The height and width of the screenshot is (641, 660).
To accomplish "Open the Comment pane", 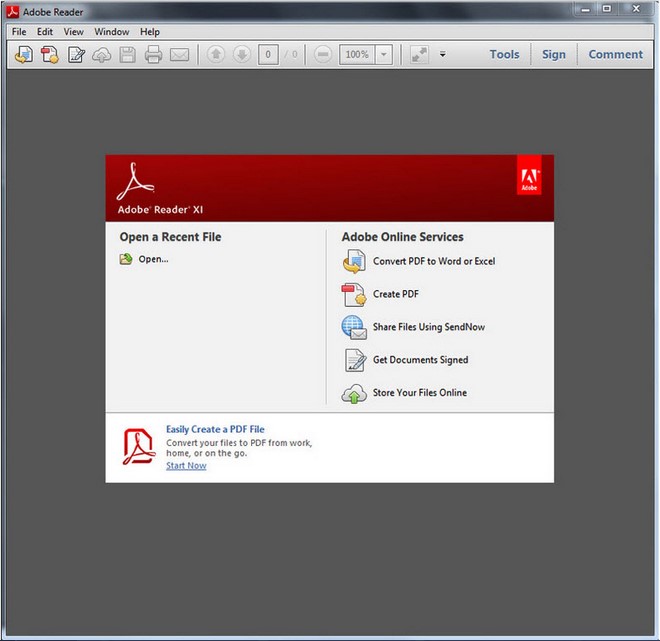I will point(615,54).
